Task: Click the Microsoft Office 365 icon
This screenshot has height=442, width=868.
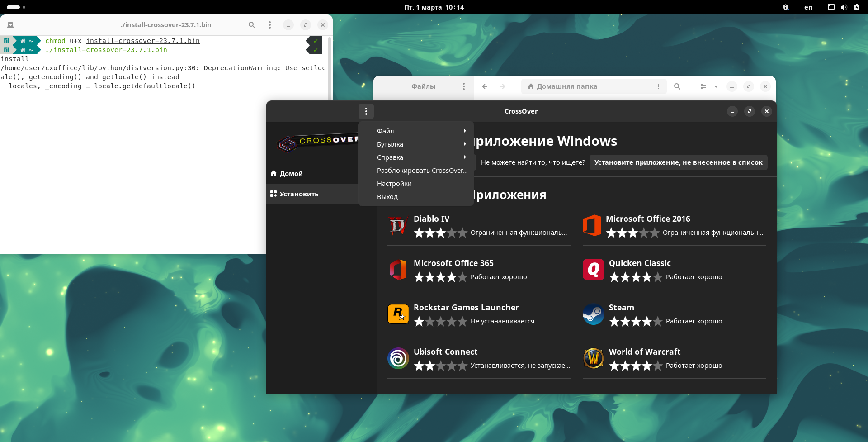Action: point(398,270)
